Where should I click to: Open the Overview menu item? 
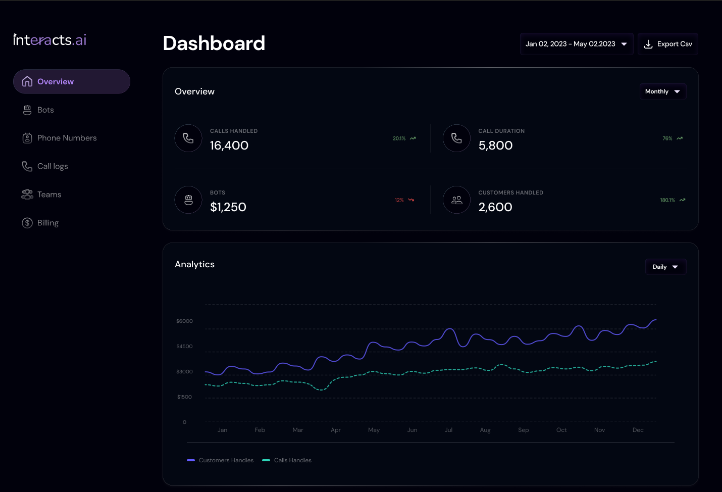(x=71, y=82)
